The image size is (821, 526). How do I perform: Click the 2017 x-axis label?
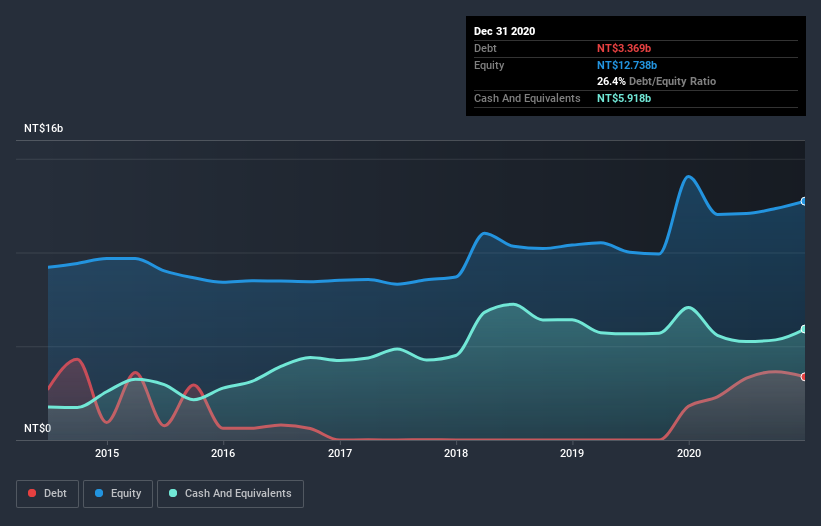pyautogui.click(x=340, y=453)
